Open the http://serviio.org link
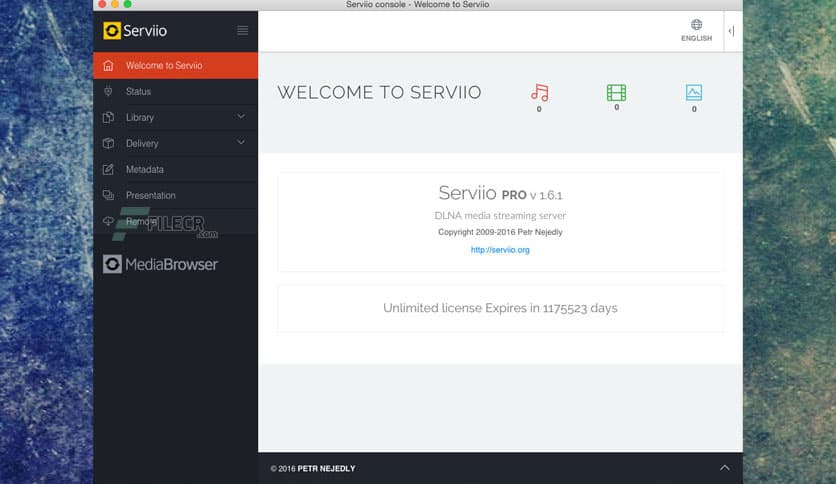The width and height of the screenshot is (836, 484). pyautogui.click(x=500, y=250)
